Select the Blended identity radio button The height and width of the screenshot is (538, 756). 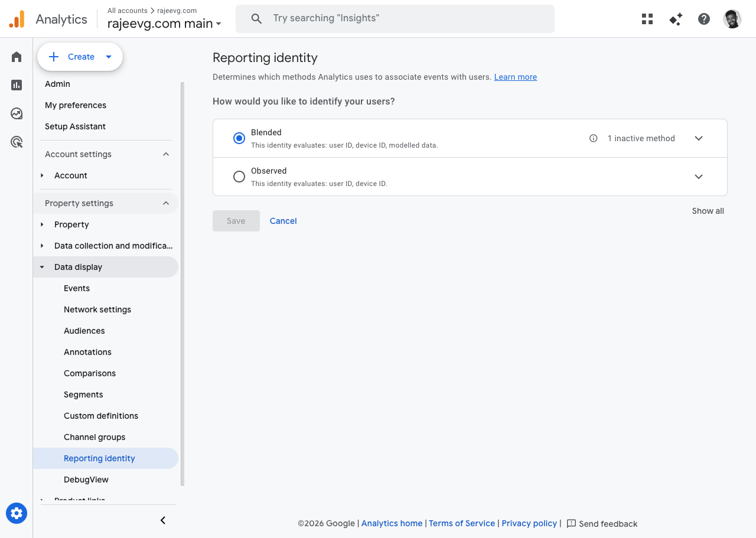point(239,138)
